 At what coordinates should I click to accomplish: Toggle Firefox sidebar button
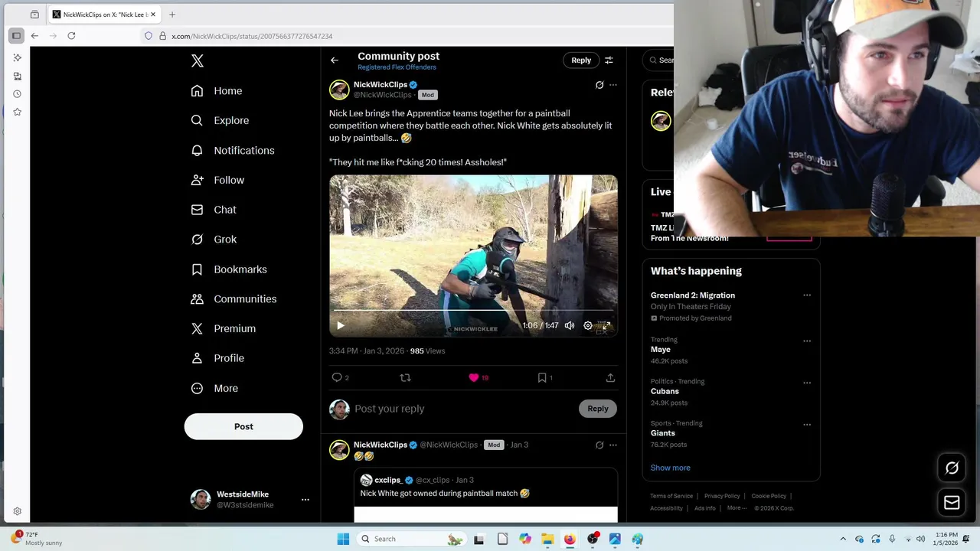16,36
